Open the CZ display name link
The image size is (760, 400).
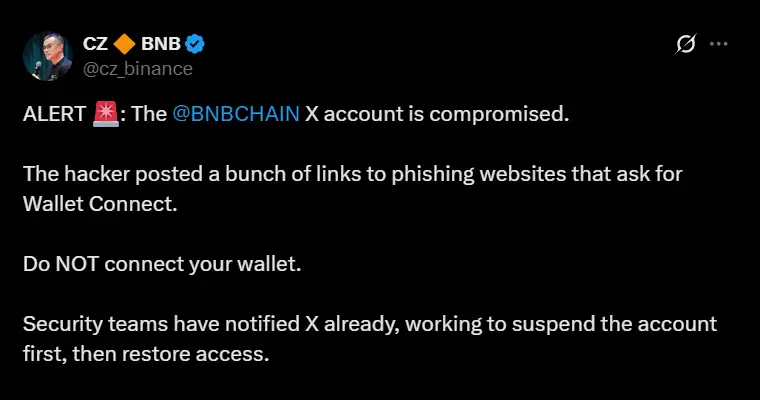(x=95, y=44)
